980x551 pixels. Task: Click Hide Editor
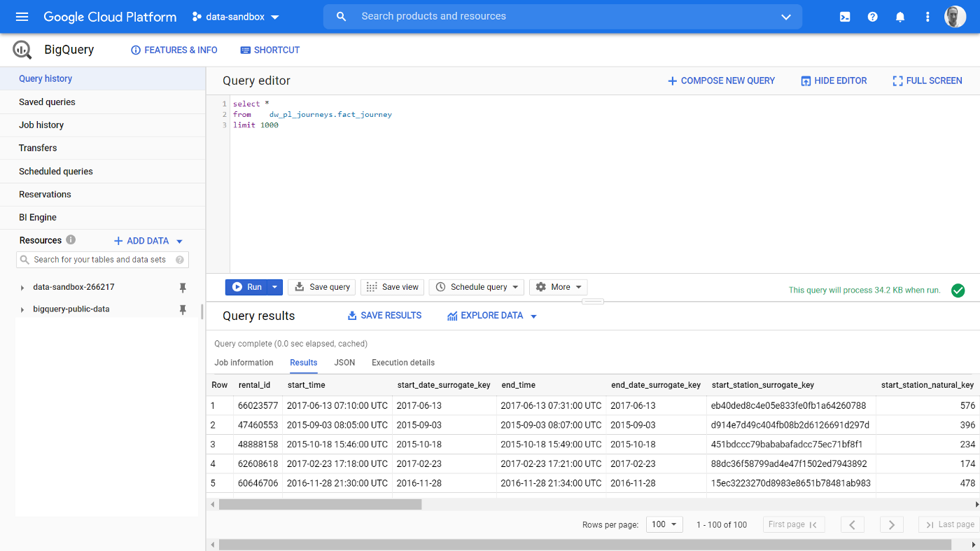tap(834, 81)
